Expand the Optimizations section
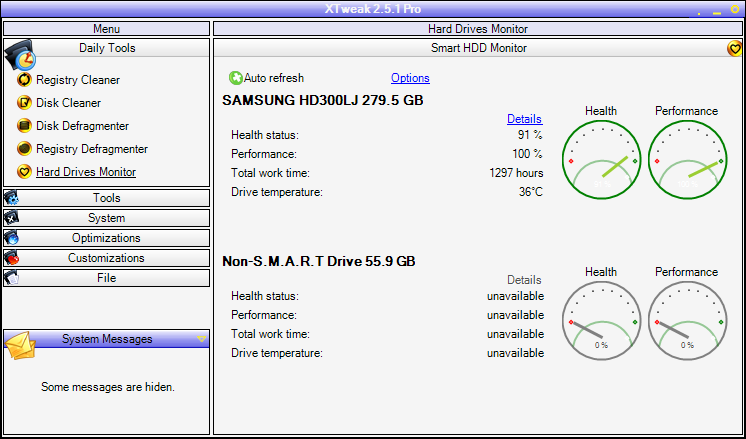The width and height of the screenshot is (746, 439). click(x=107, y=238)
